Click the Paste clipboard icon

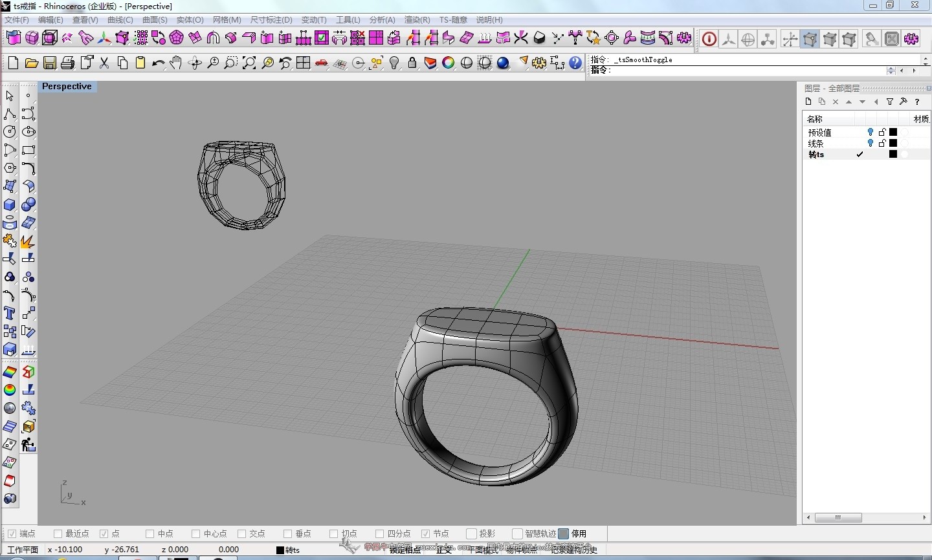140,63
